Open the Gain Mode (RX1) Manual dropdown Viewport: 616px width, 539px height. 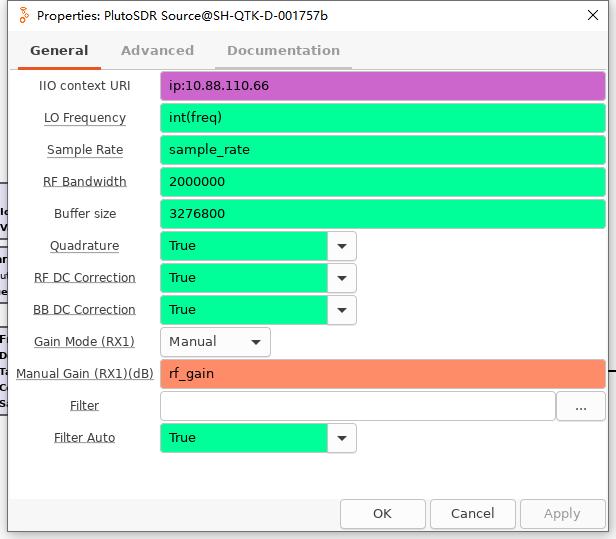tap(215, 342)
